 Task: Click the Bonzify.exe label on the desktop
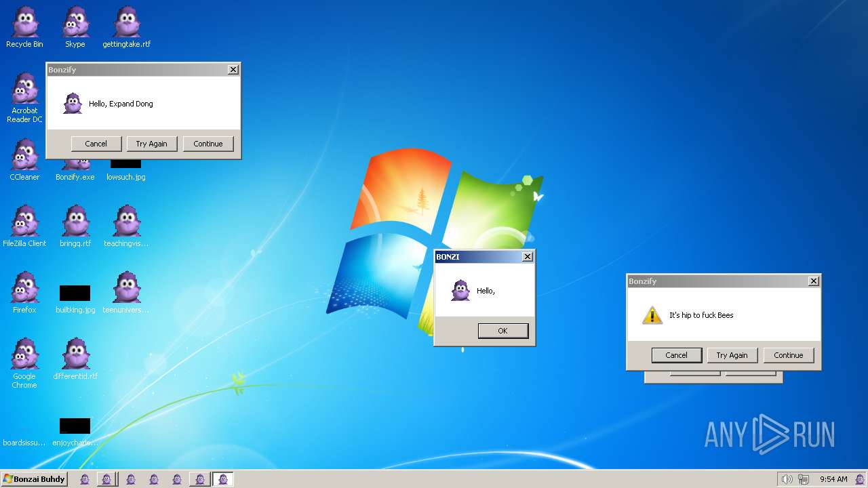tap(75, 177)
